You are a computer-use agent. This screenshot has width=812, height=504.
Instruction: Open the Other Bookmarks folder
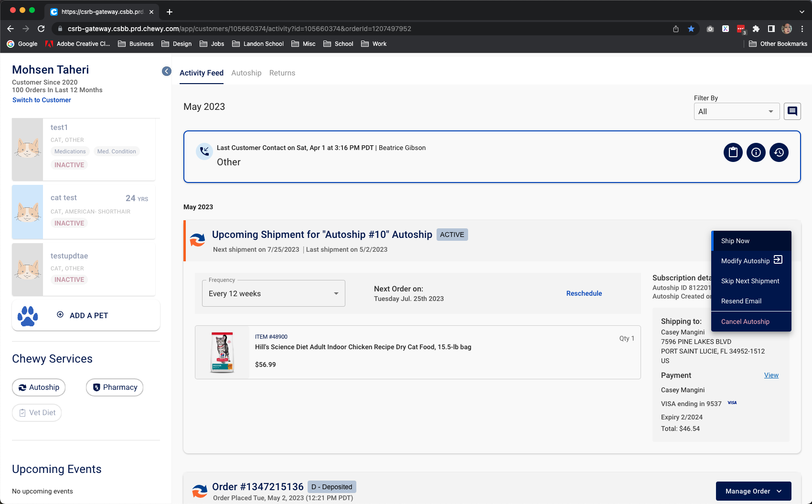pyautogui.click(x=778, y=43)
